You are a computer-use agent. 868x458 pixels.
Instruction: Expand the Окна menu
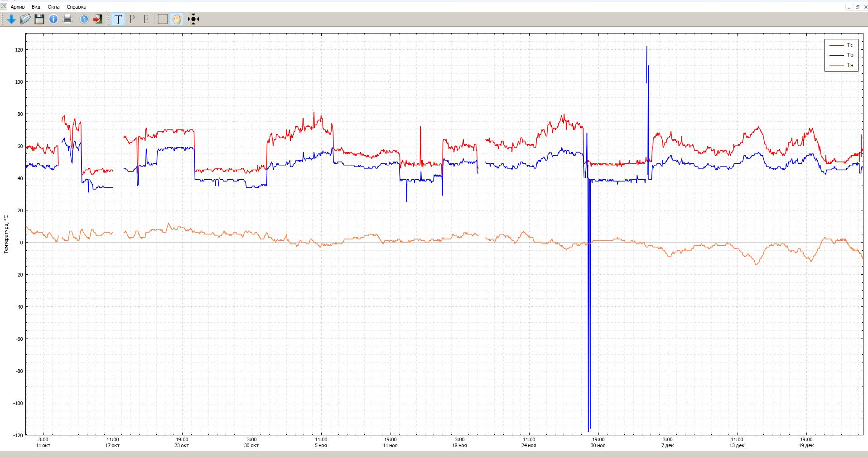tap(53, 7)
